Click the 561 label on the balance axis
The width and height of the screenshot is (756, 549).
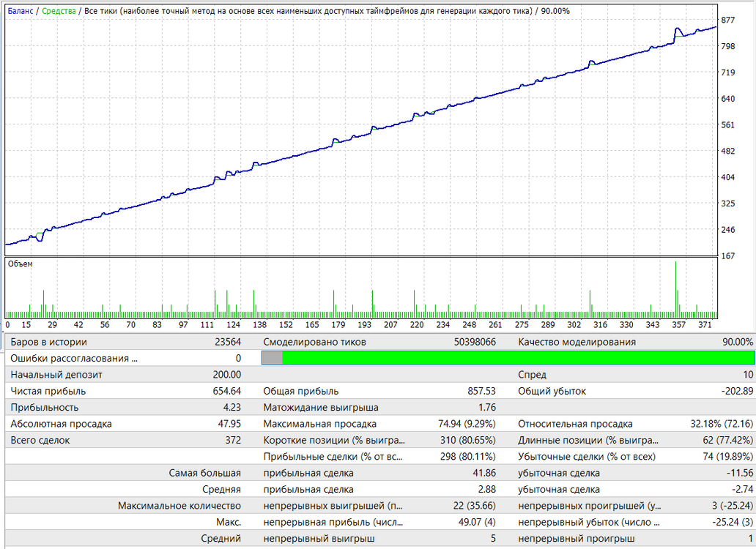click(728, 124)
